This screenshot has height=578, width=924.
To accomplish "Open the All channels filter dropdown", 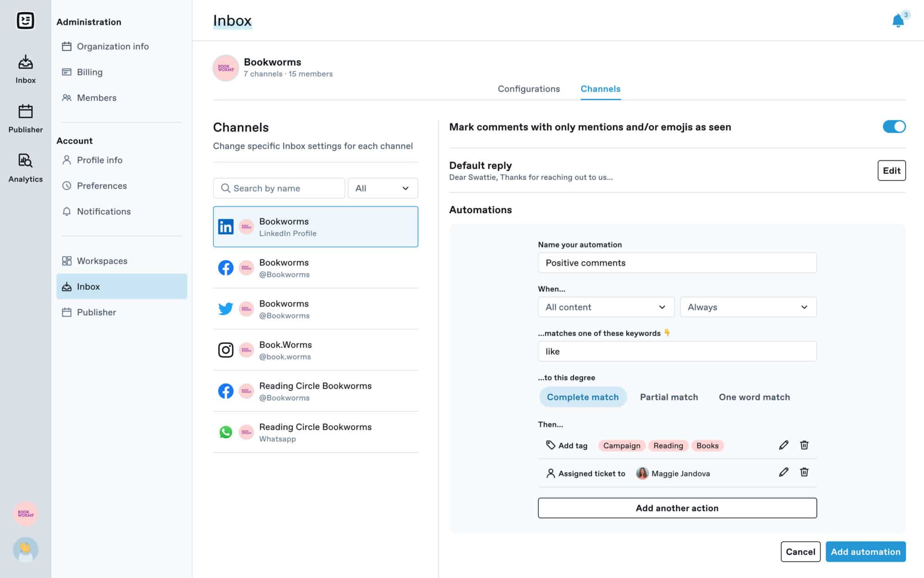I will (x=383, y=188).
